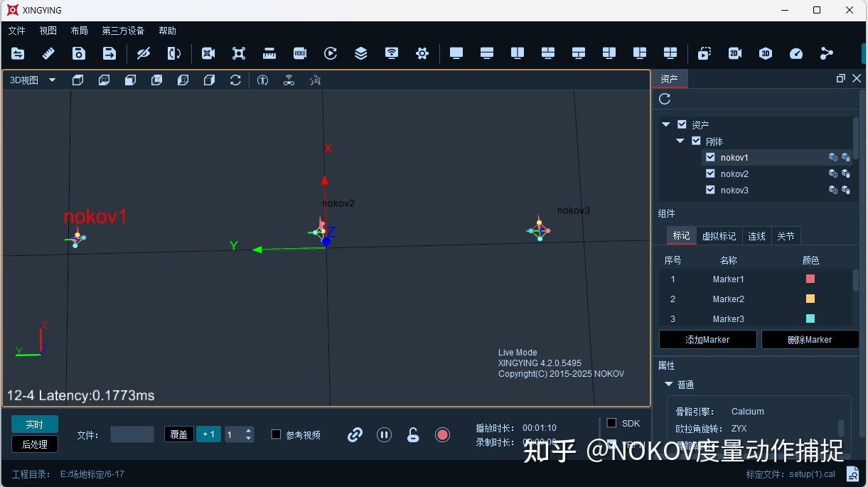Click the skeleton/human figure icon above the viewport
This screenshot has height=487, width=868.
click(x=262, y=80)
